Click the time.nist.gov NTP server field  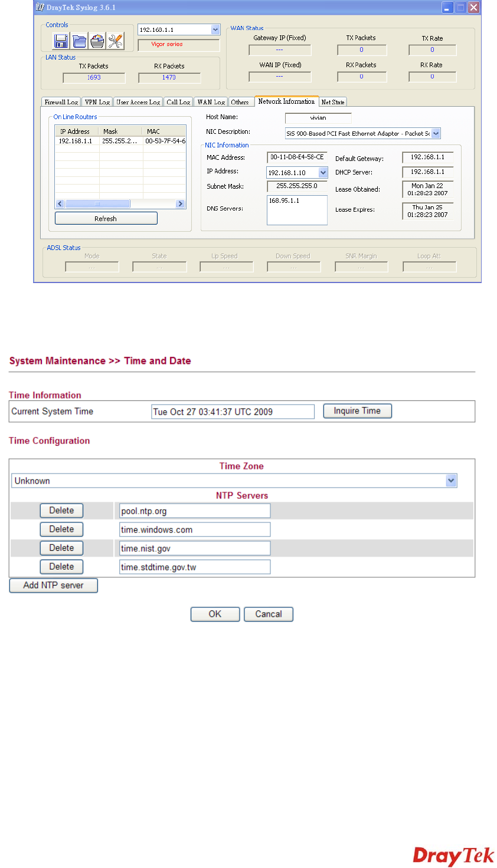coord(195,548)
